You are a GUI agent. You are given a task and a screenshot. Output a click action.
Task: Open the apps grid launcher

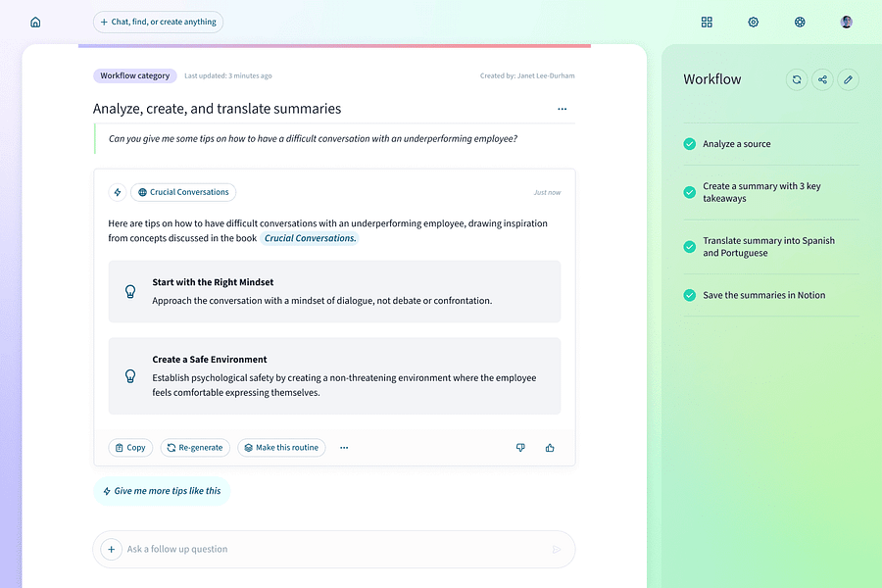707,22
